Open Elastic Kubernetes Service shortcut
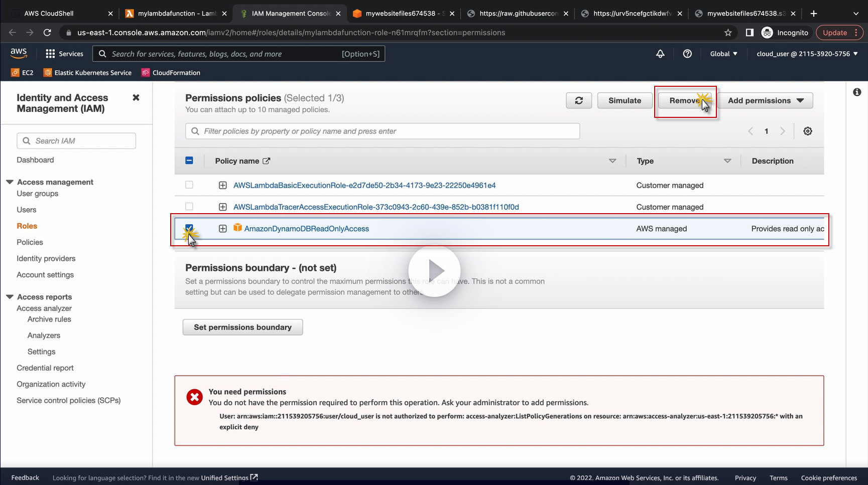This screenshot has width=868, height=485. click(88, 73)
